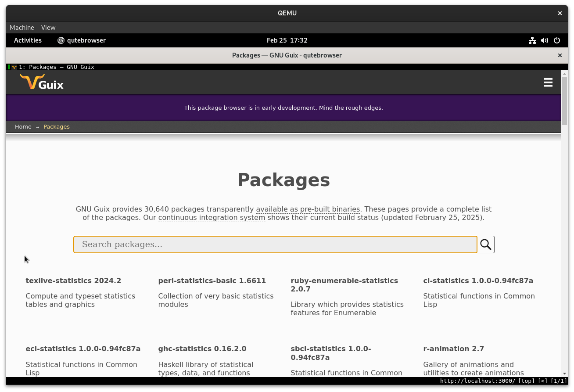
Task: Click "Collection of very basic statistics modules" text
Action: [x=216, y=300]
